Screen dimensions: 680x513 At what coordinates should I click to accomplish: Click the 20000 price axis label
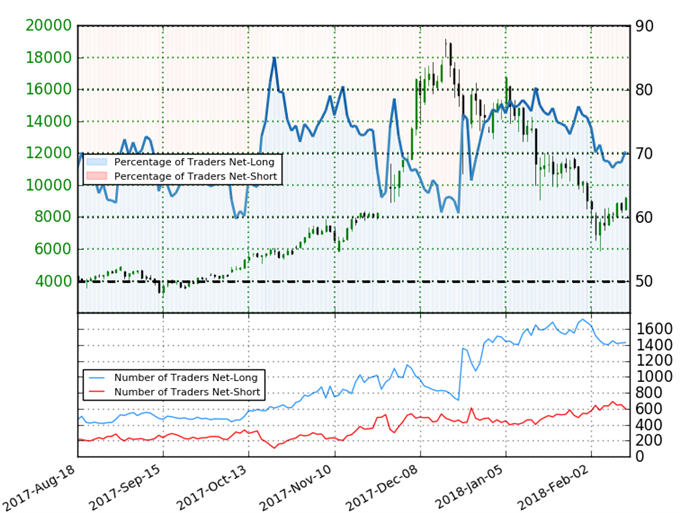[x=49, y=26]
